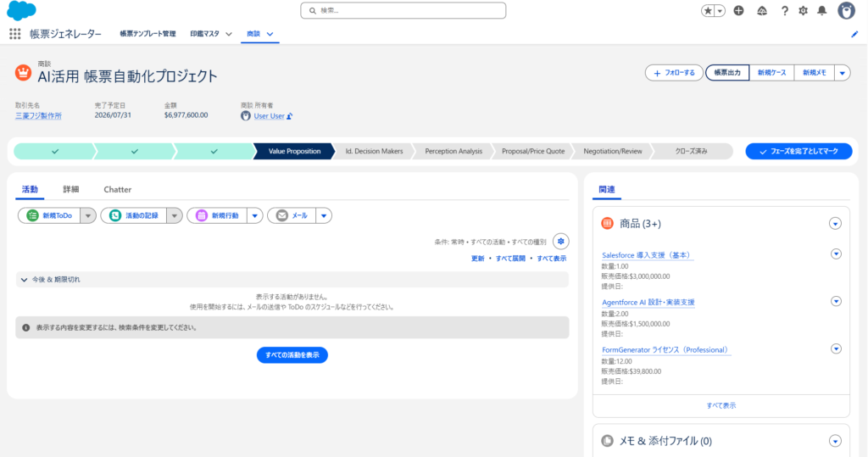Select the クローズ済み stage
This screenshot has height=457, width=868.
pyautogui.click(x=692, y=151)
